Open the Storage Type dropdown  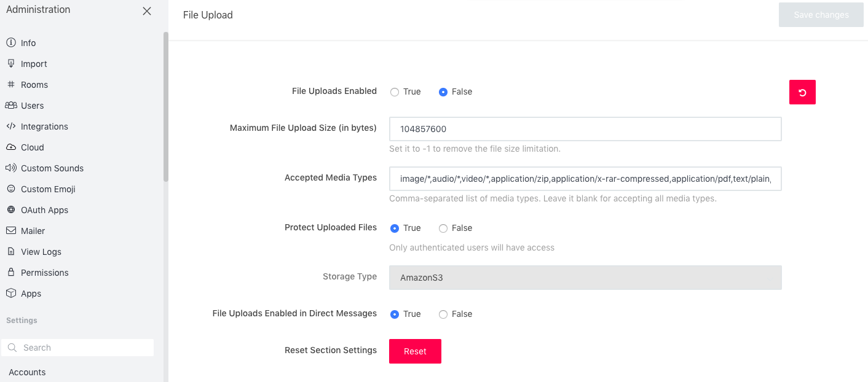click(585, 278)
